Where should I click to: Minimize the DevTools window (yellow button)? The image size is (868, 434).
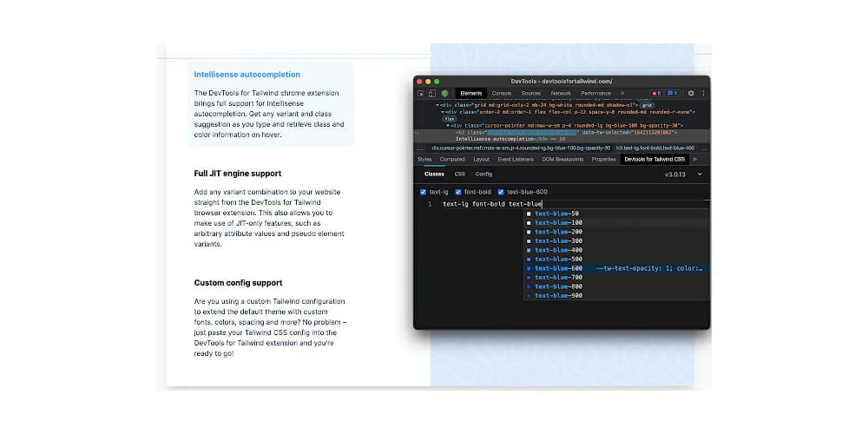[428, 82]
